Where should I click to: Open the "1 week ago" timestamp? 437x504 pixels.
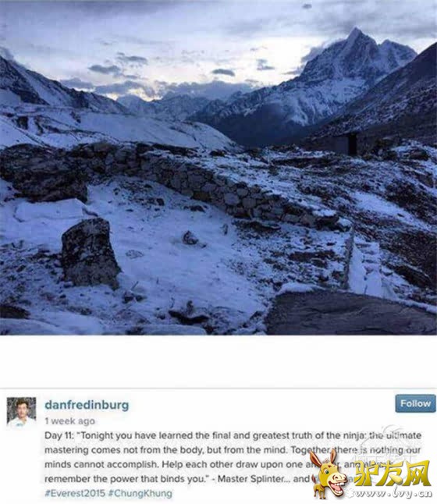tap(69, 421)
